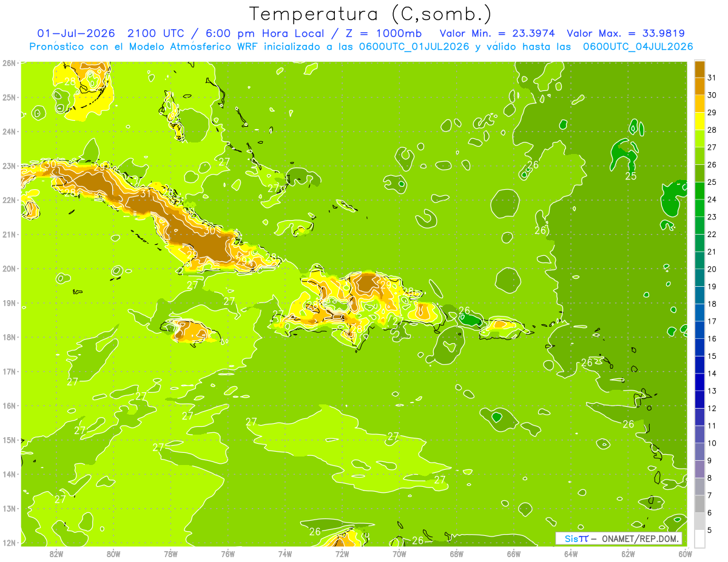Click the 13N latitude axis label

(x=9, y=508)
